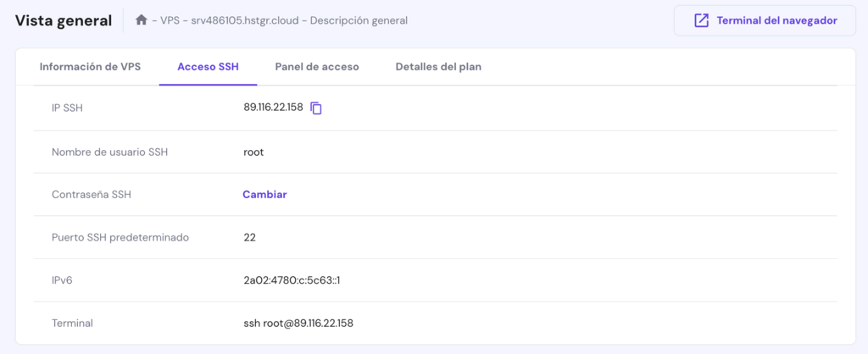The height and width of the screenshot is (354, 868).
Task: Switch to the Información de VPS tab
Action: [x=90, y=67]
